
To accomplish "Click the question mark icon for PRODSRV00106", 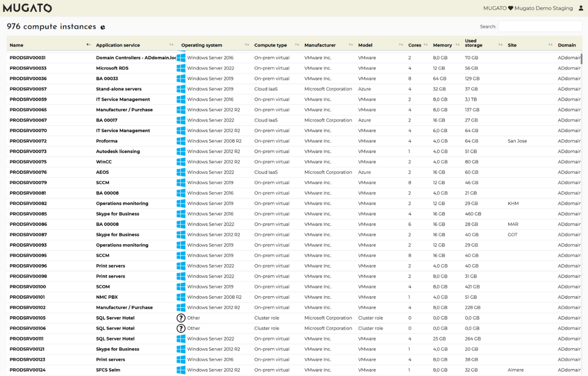I will (x=181, y=329).
